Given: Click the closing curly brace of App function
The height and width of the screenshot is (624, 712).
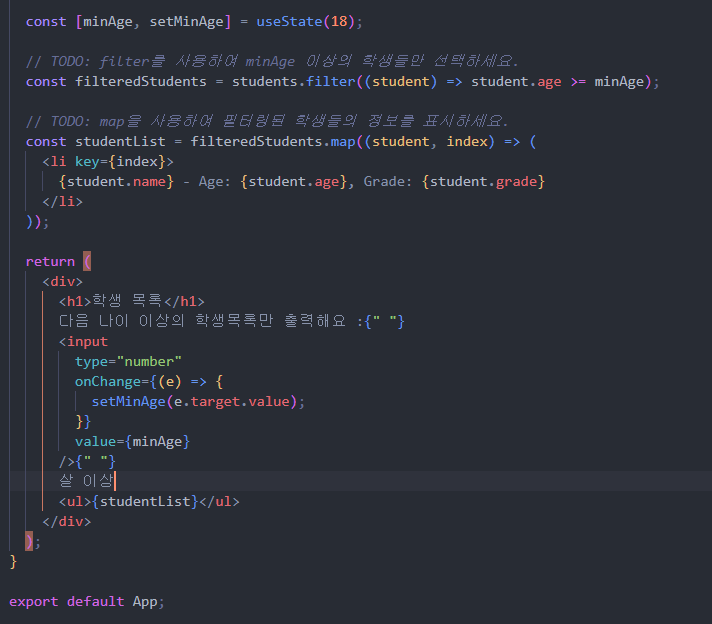Looking at the screenshot, I should (13, 562).
